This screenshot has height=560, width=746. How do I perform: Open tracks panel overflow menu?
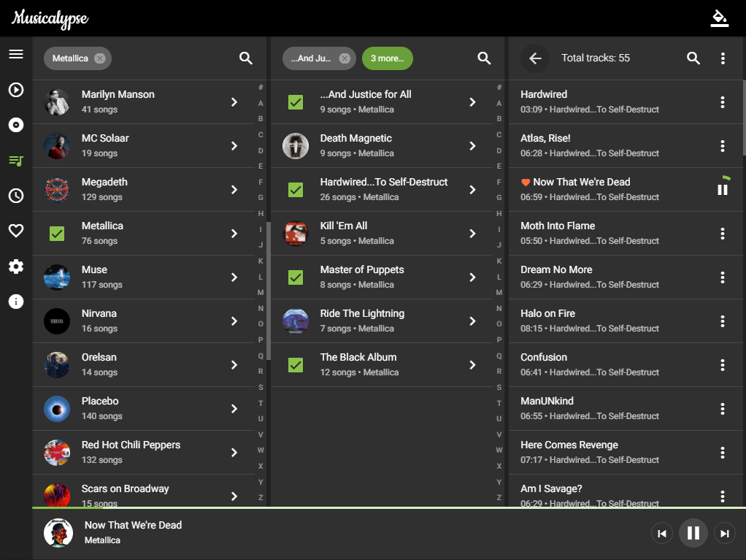[x=723, y=58]
